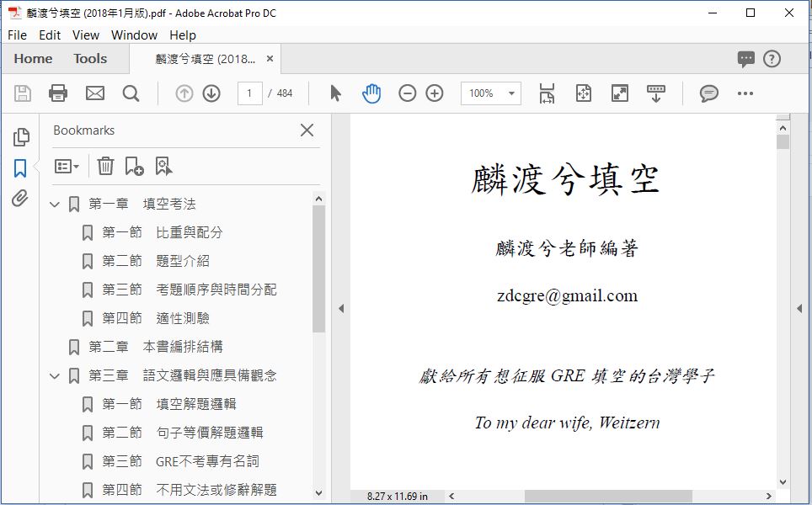Open the Find text magnifier
812x505 pixels.
coord(131,93)
